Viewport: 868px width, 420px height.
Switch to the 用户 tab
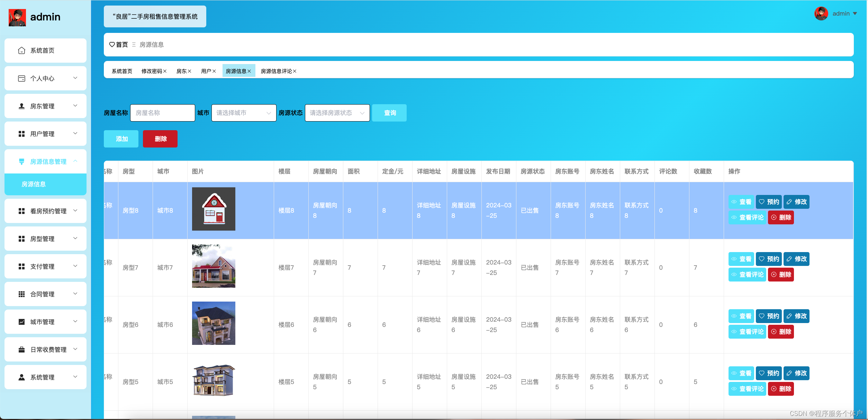tap(206, 71)
